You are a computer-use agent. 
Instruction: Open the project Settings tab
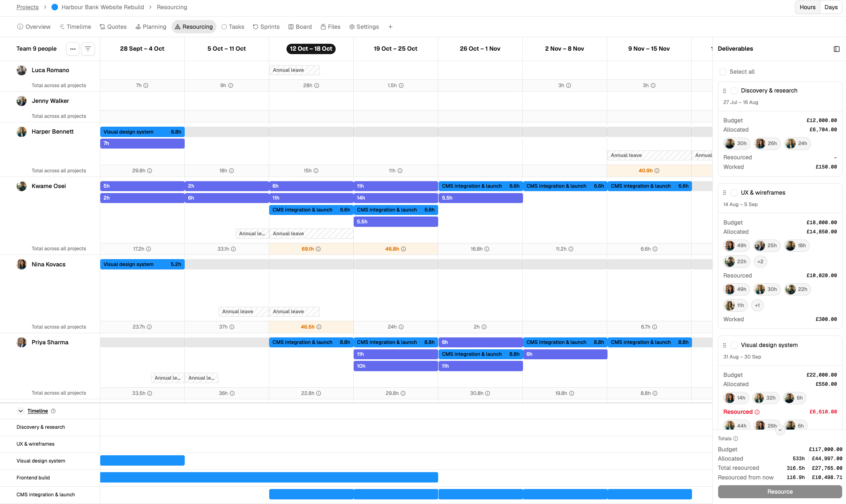[364, 27]
